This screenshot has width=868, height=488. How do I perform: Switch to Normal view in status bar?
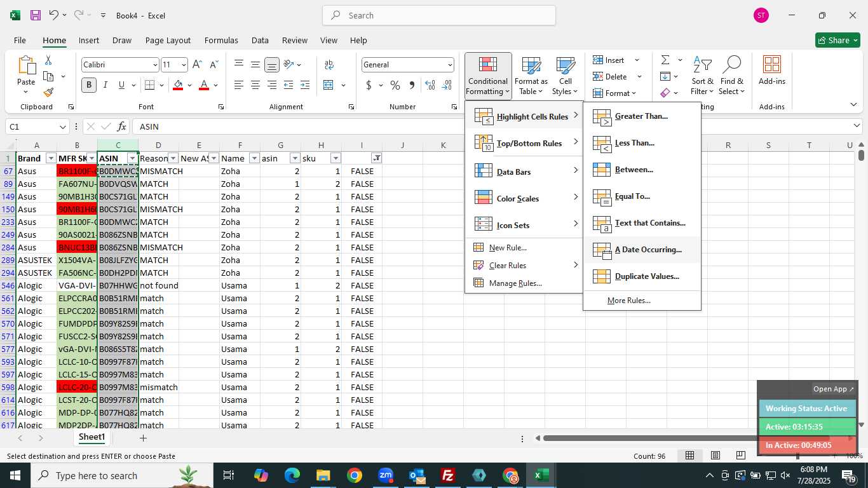tap(689, 456)
